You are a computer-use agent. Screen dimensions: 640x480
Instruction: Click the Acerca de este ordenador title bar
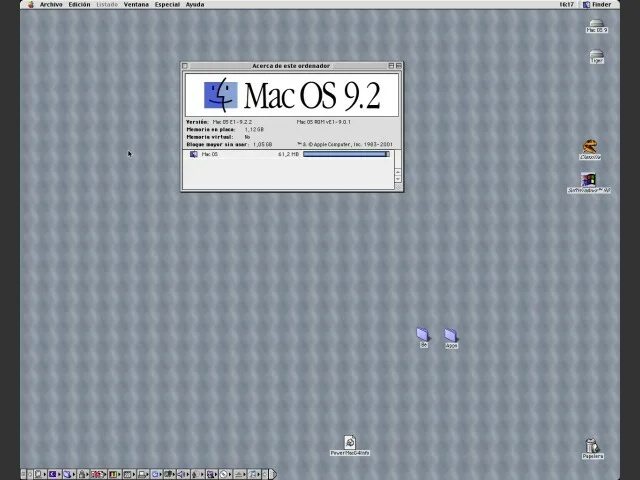pos(291,66)
